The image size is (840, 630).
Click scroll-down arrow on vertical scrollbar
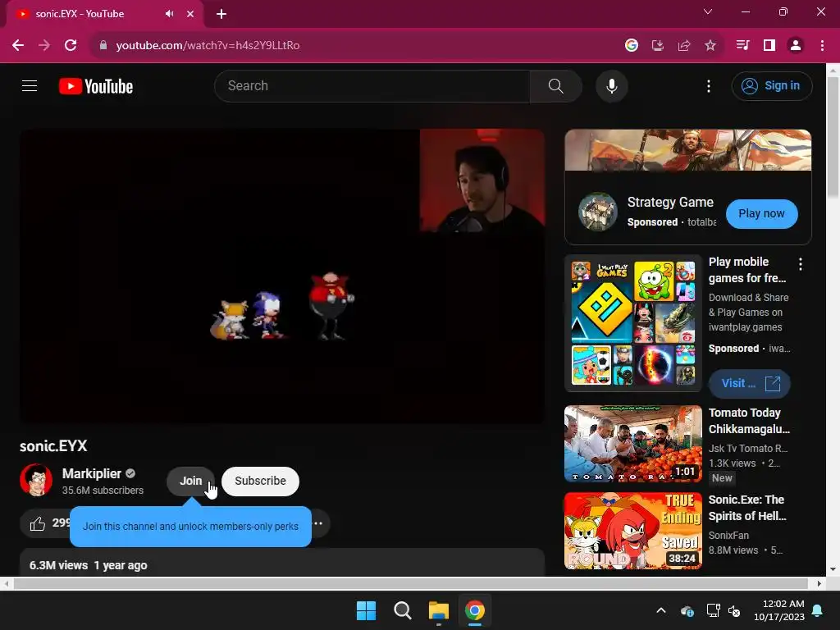(833, 569)
